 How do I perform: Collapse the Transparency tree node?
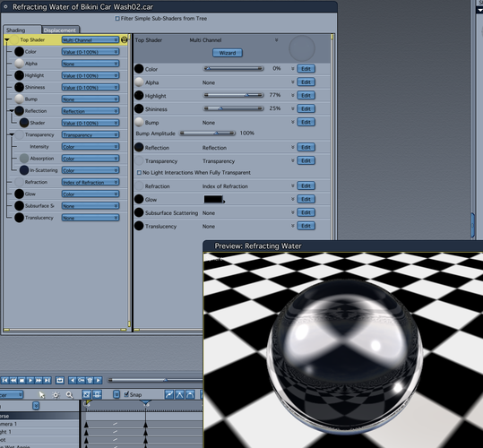coord(12,134)
